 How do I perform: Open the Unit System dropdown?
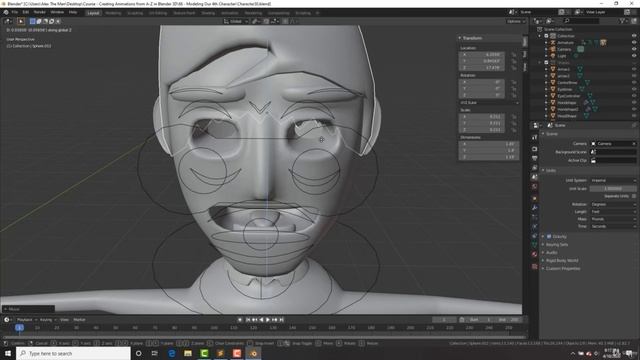[613, 180]
